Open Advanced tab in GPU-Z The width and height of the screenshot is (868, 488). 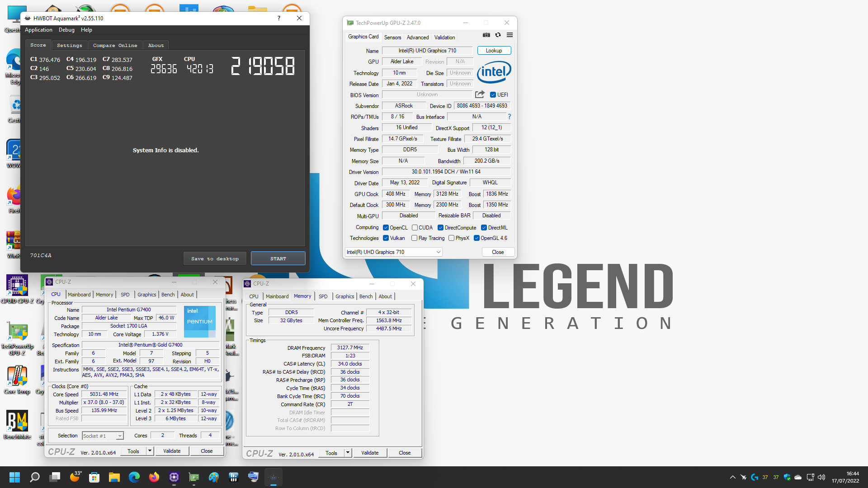pos(418,38)
